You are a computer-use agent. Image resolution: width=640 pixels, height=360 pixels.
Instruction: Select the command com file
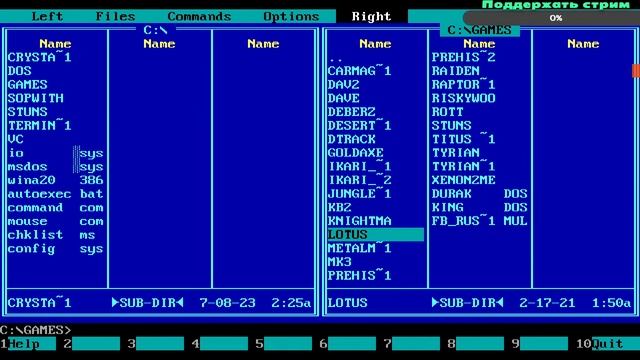[56, 207]
